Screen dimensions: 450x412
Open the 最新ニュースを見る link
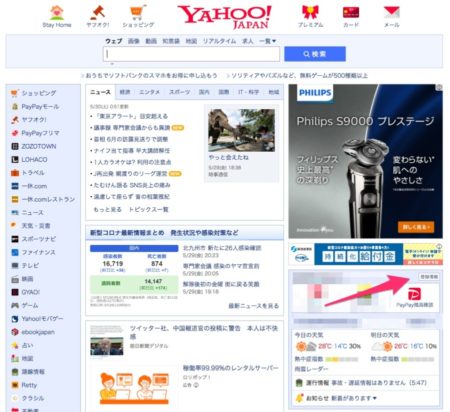coord(254,306)
